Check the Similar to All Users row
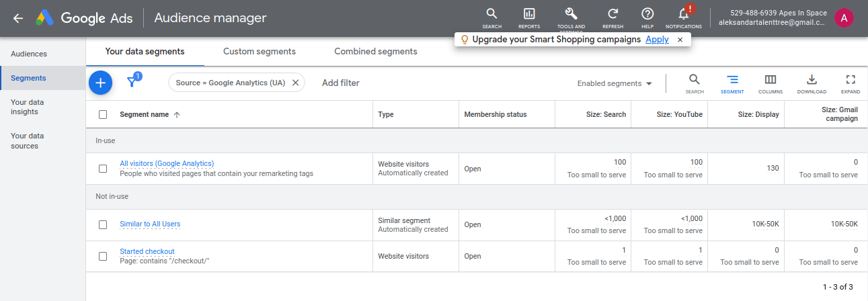868x301 pixels. point(103,224)
